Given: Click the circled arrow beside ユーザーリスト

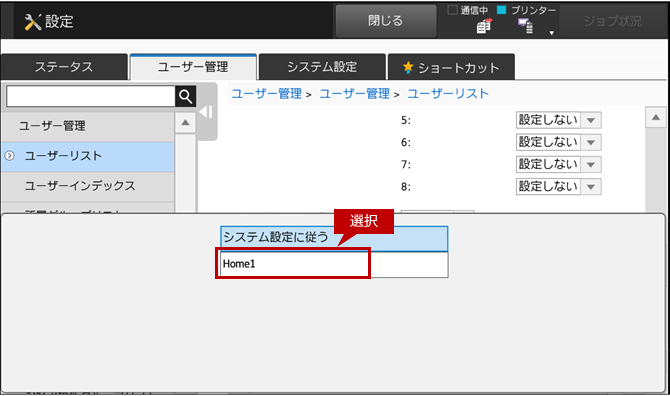Looking at the screenshot, I should coord(9,156).
